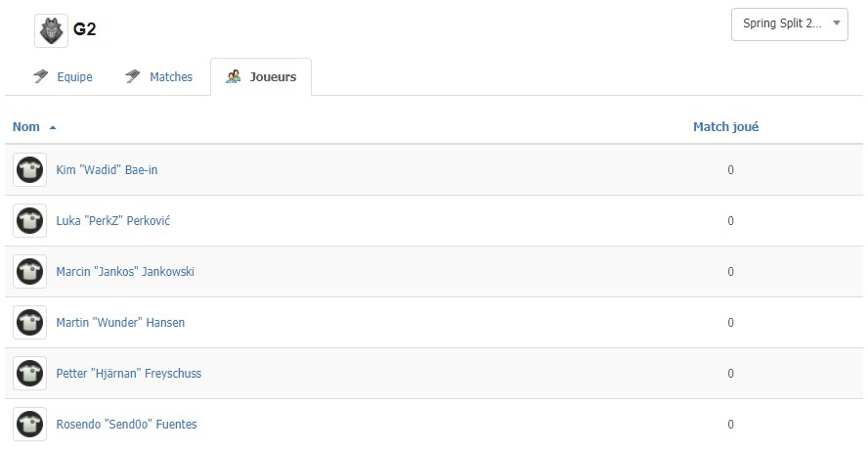Open the Equipe tab
868x452 pixels.
coord(63,77)
